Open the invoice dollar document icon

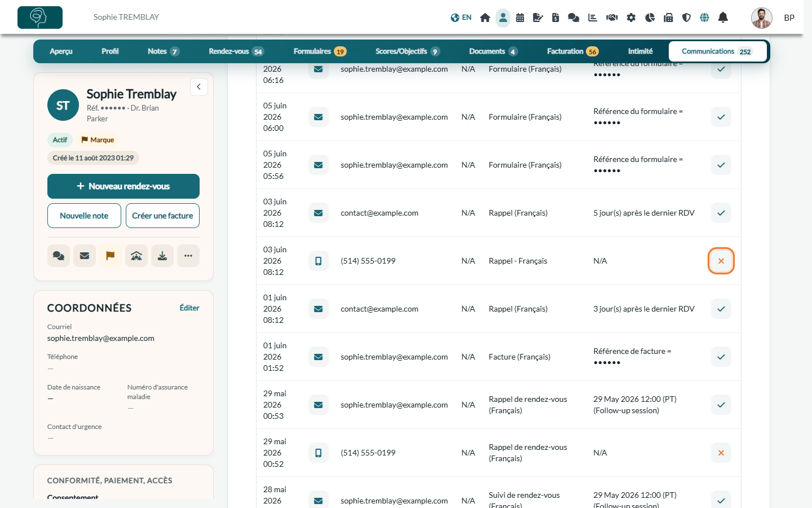[x=555, y=17]
